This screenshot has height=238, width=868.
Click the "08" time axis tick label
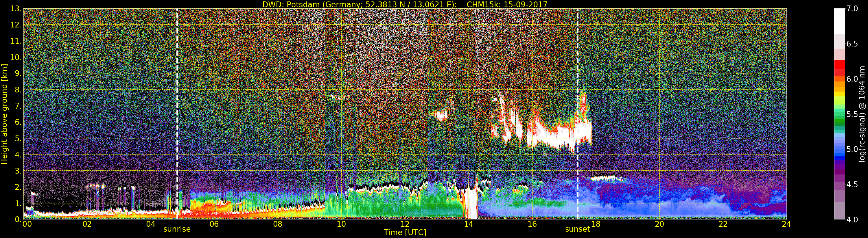click(278, 224)
